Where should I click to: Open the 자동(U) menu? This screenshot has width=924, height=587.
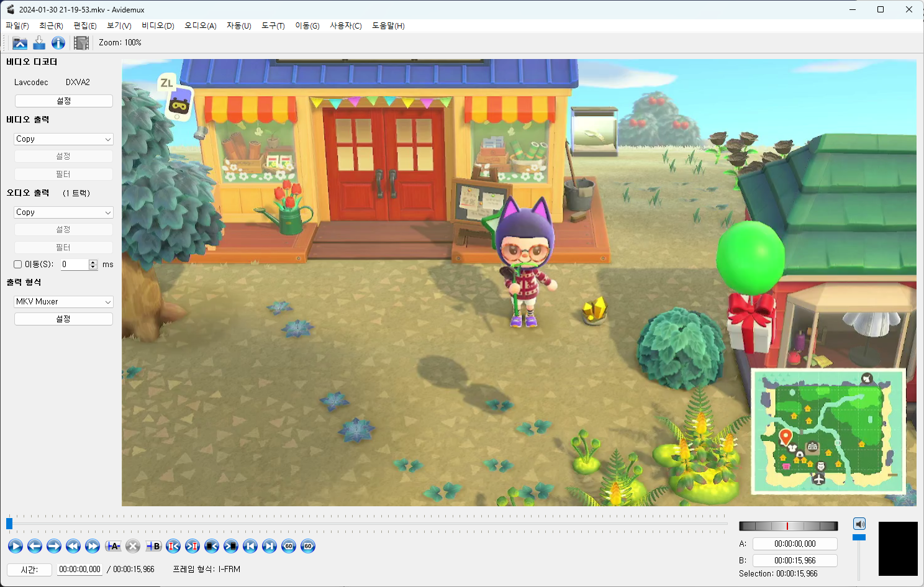[239, 25]
